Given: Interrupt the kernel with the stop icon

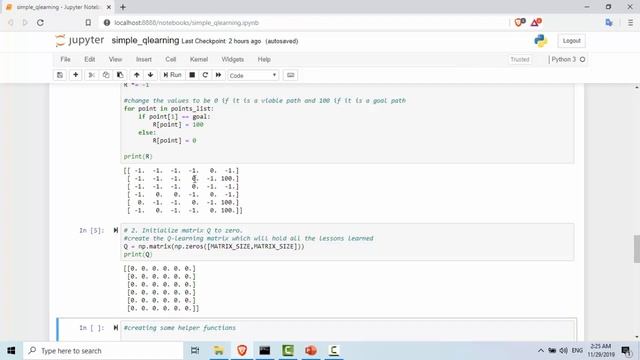Looking at the screenshot, I should click(192, 75).
